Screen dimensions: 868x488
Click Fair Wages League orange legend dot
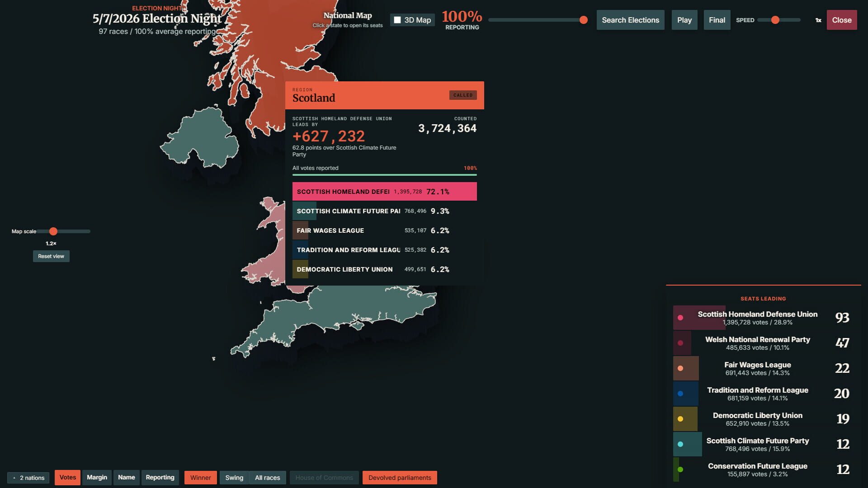[680, 368]
